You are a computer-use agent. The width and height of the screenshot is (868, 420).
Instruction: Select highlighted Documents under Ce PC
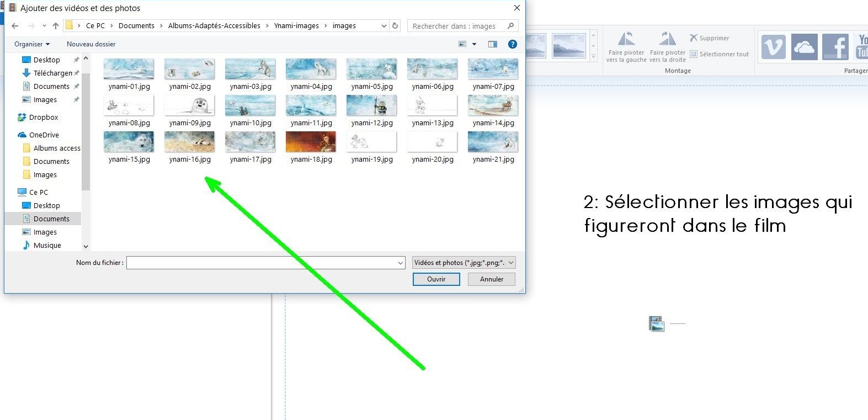(x=44, y=219)
